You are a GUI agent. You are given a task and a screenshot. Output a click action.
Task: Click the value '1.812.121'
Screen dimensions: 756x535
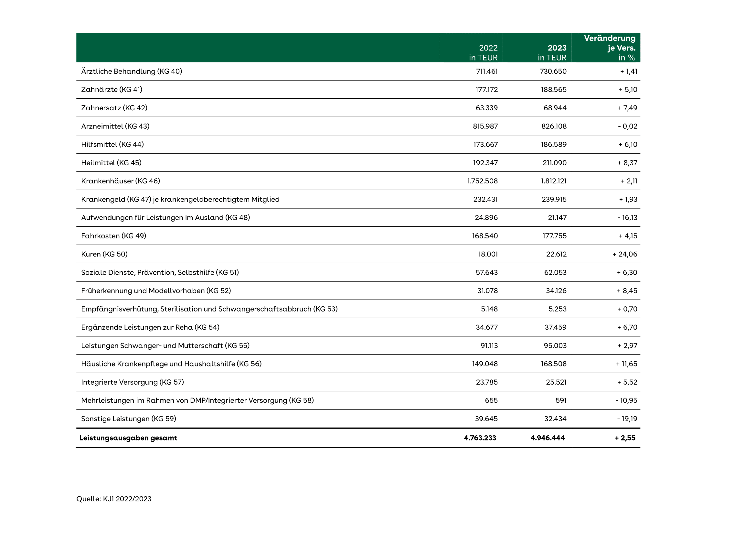tap(554, 181)
